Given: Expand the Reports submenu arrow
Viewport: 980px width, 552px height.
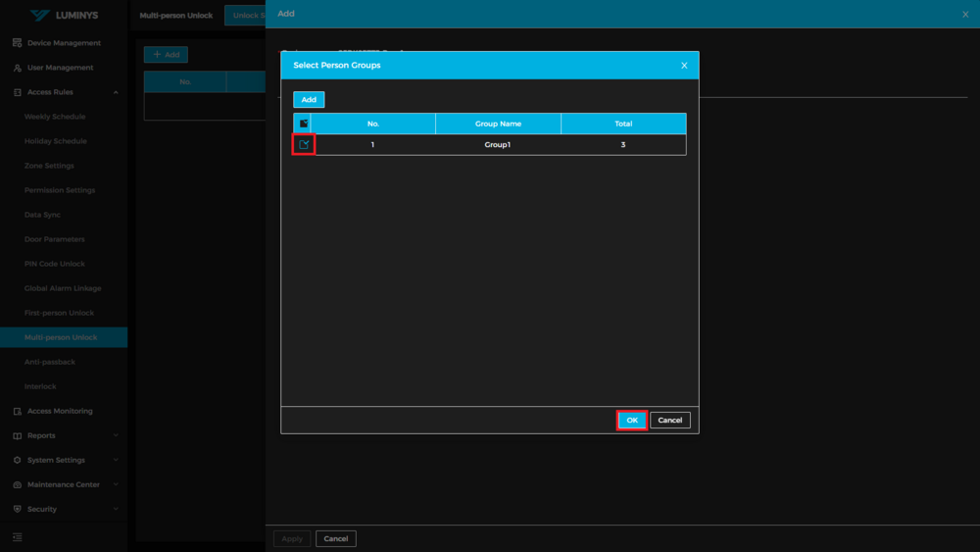Looking at the screenshot, I should click(x=116, y=435).
